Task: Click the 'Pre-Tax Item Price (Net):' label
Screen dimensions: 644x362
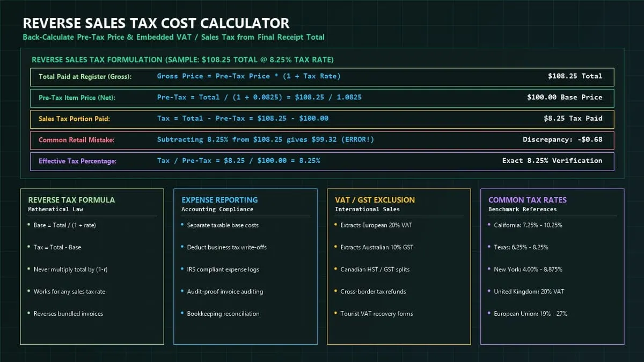Action: coord(77,98)
